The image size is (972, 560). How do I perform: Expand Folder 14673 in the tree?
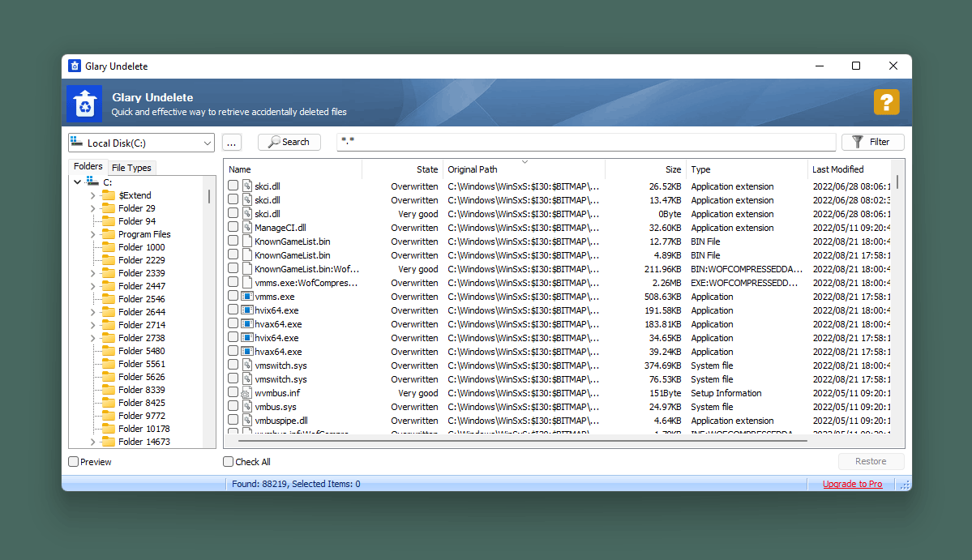click(x=93, y=442)
